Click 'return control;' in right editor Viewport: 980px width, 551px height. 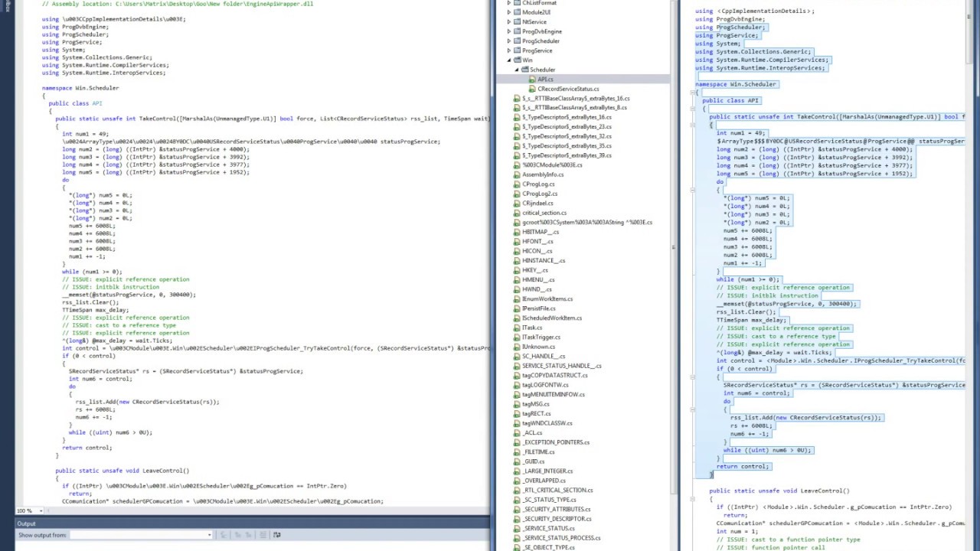(x=743, y=466)
